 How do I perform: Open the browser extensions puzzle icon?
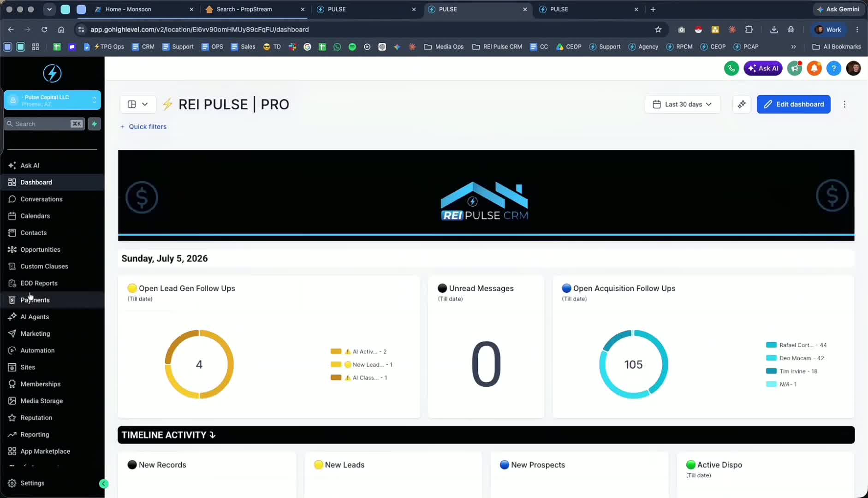click(749, 30)
